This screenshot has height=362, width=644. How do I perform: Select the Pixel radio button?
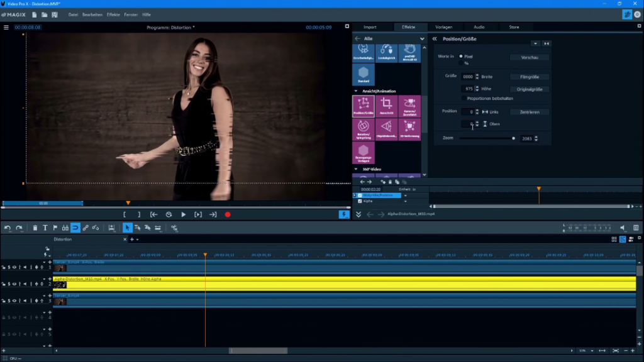click(461, 57)
